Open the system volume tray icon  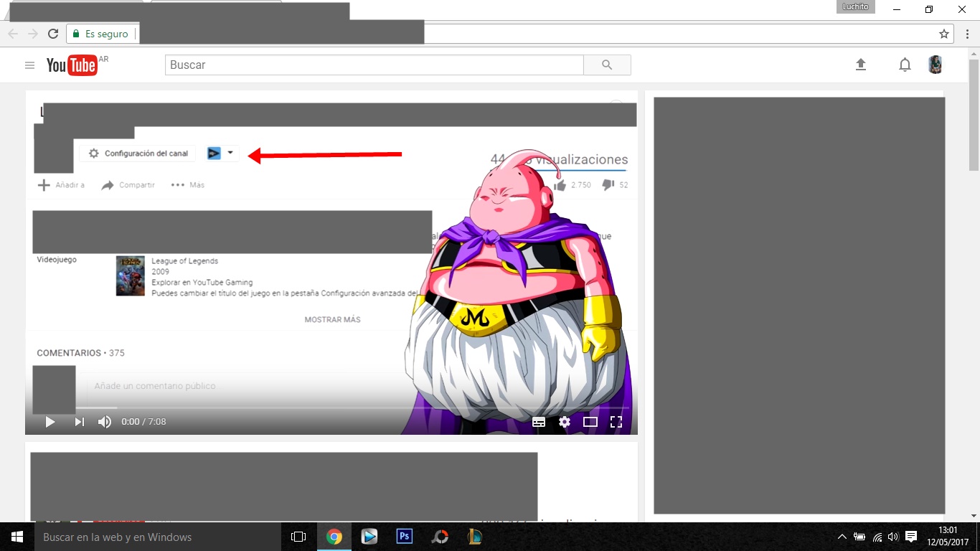point(893,537)
